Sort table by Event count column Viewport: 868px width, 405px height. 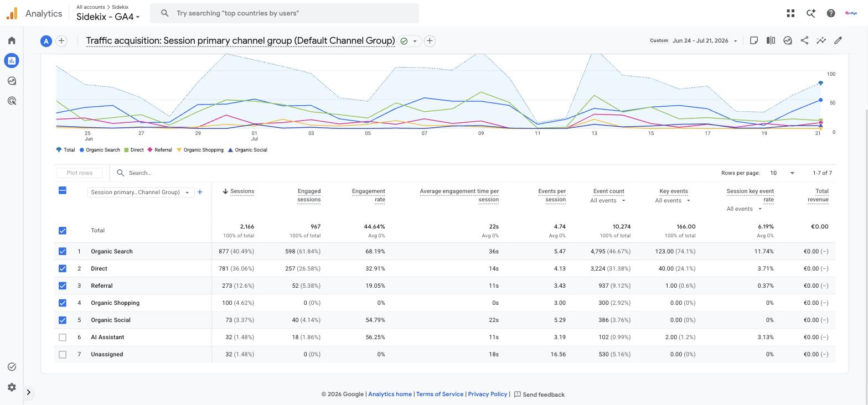[x=608, y=191]
